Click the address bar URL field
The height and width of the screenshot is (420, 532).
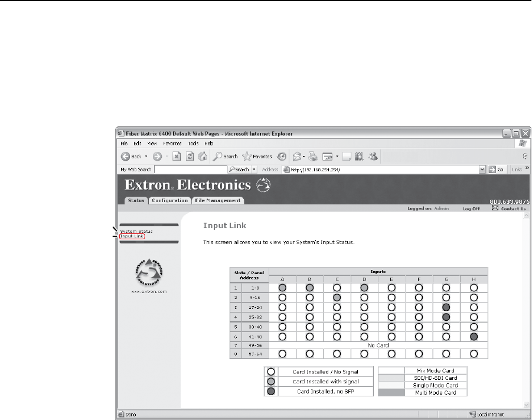(x=381, y=170)
